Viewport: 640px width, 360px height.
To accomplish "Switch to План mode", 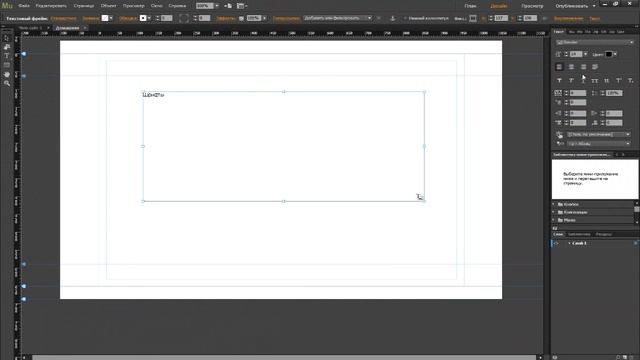I will point(470,6).
